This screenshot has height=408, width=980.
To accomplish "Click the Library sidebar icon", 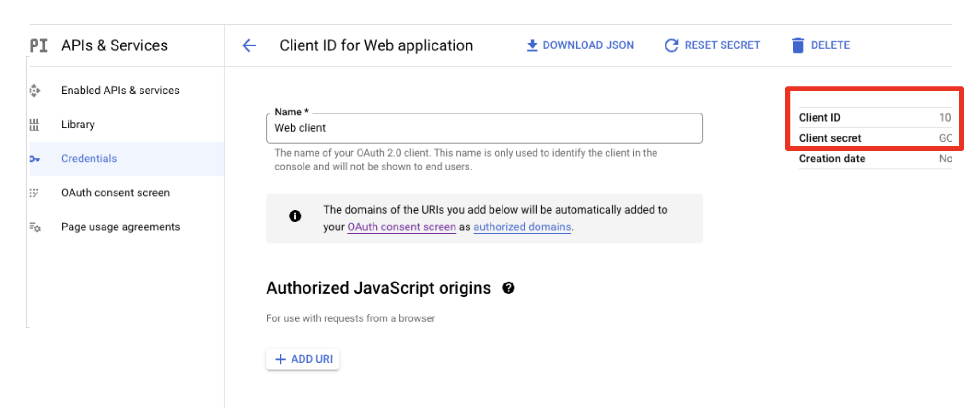I will coord(34,125).
